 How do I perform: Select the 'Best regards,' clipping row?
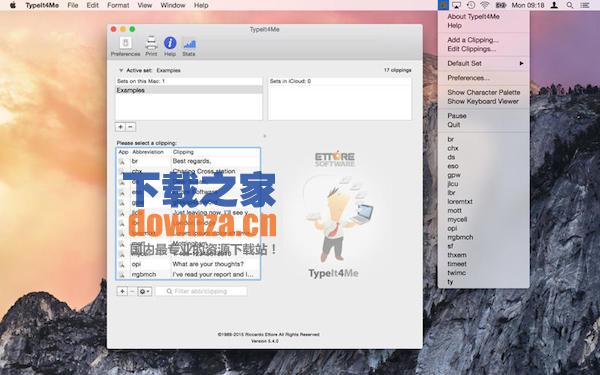point(188,161)
